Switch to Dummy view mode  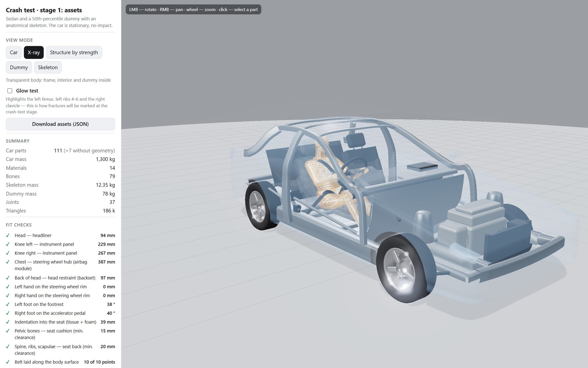point(19,67)
